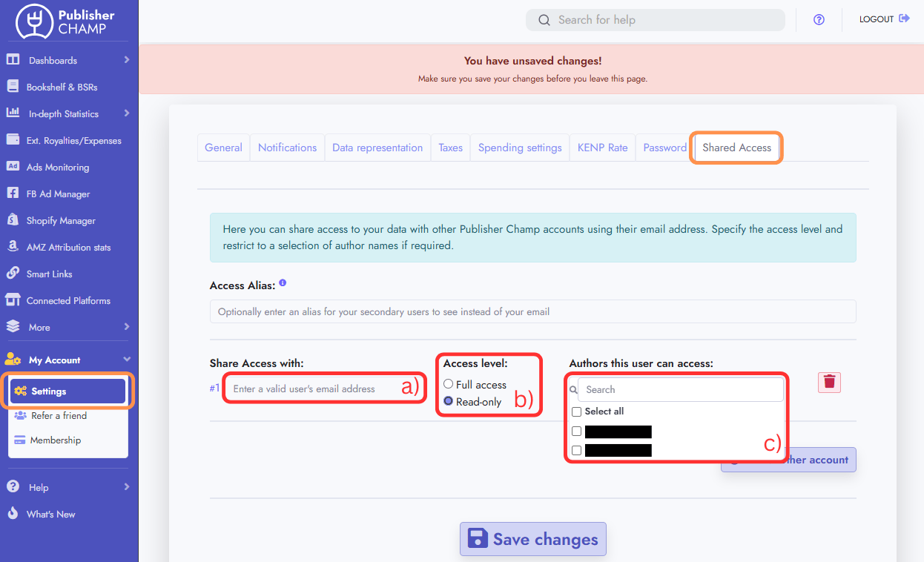924x562 pixels.
Task: Click the Shopify Manager bag icon
Action: click(x=13, y=219)
